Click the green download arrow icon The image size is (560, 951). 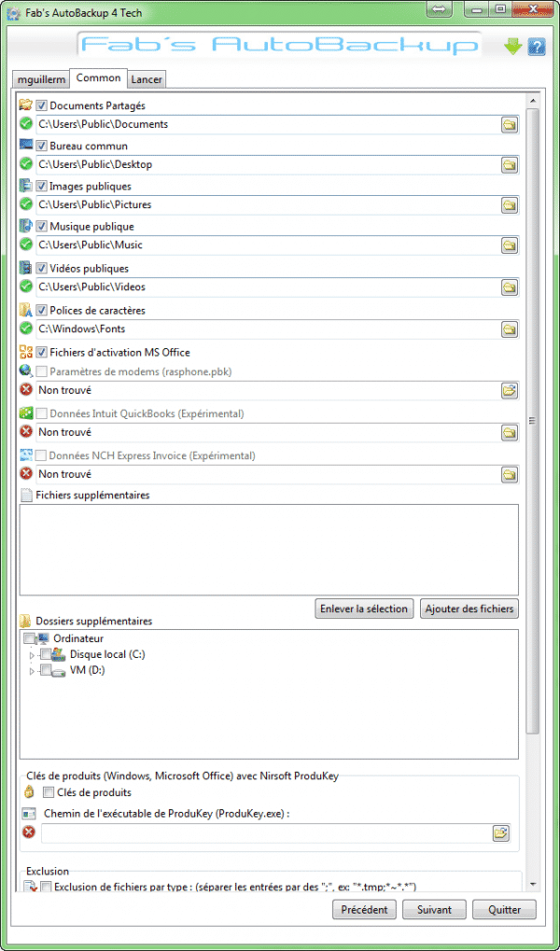(x=512, y=47)
